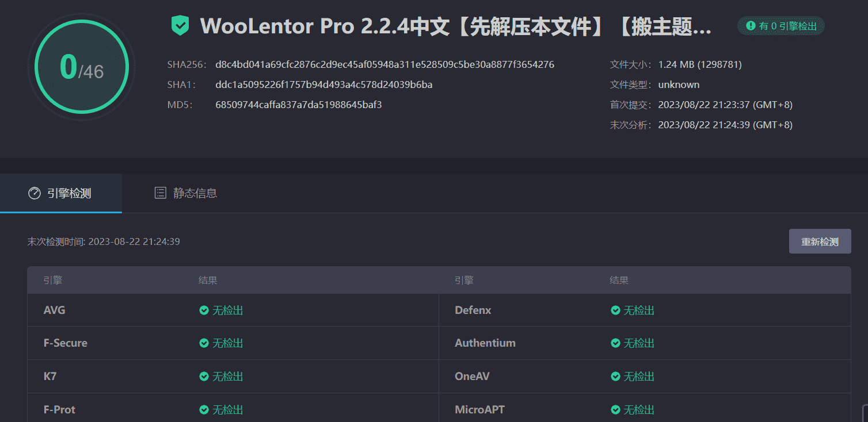Click the left 引擎 column header

(53, 281)
